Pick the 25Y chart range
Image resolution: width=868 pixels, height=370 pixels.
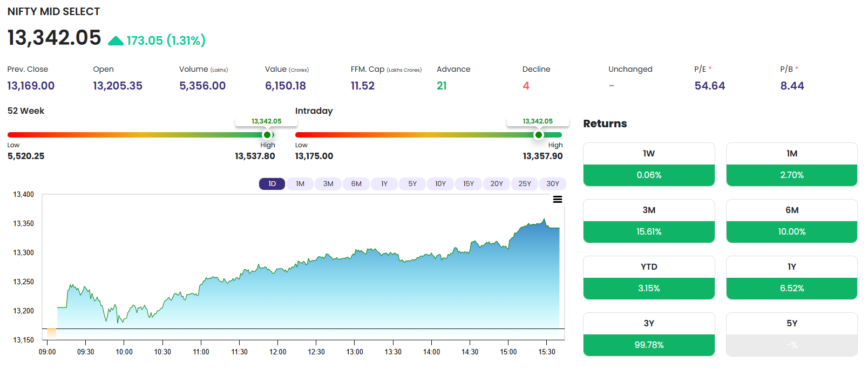[x=525, y=184]
